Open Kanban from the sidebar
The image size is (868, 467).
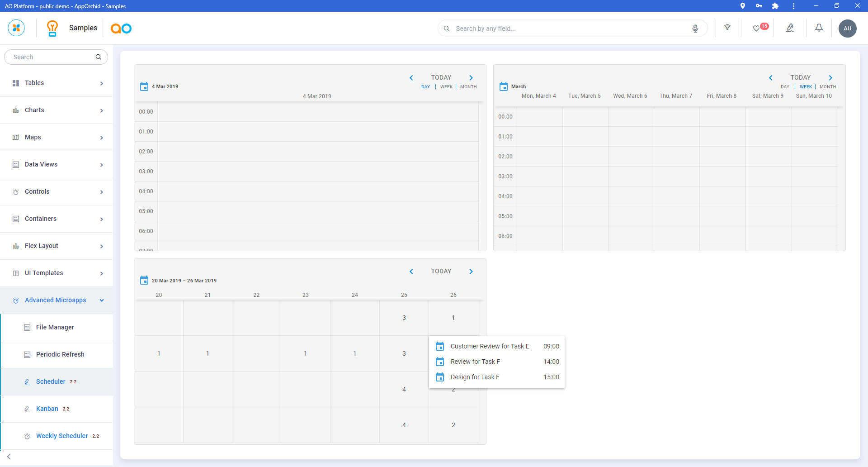[x=47, y=409]
